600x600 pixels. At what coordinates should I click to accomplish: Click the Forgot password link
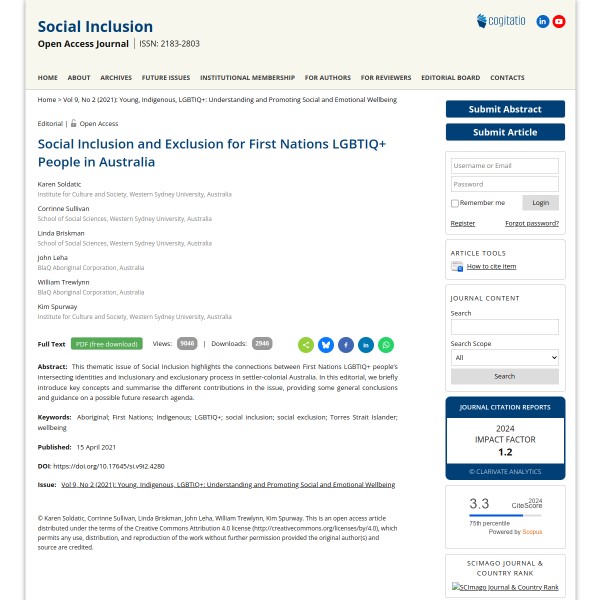pyautogui.click(x=532, y=223)
